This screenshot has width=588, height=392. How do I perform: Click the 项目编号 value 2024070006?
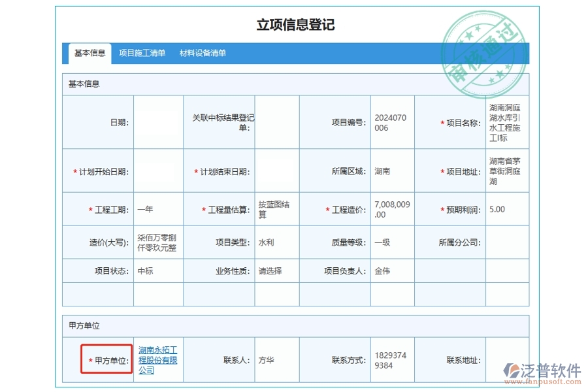coord(392,123)
